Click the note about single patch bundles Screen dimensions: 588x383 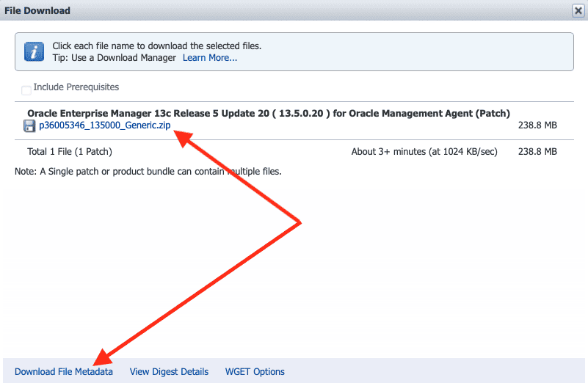(148, 171)
